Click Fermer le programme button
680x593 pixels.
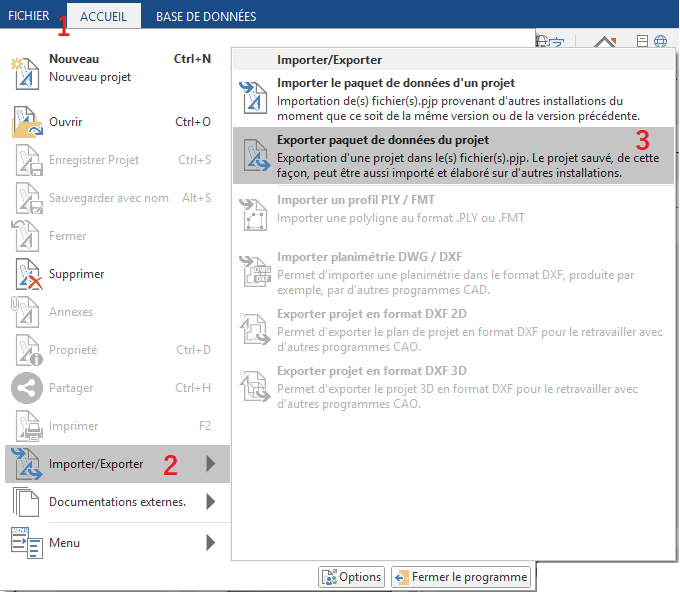[461, 577]
